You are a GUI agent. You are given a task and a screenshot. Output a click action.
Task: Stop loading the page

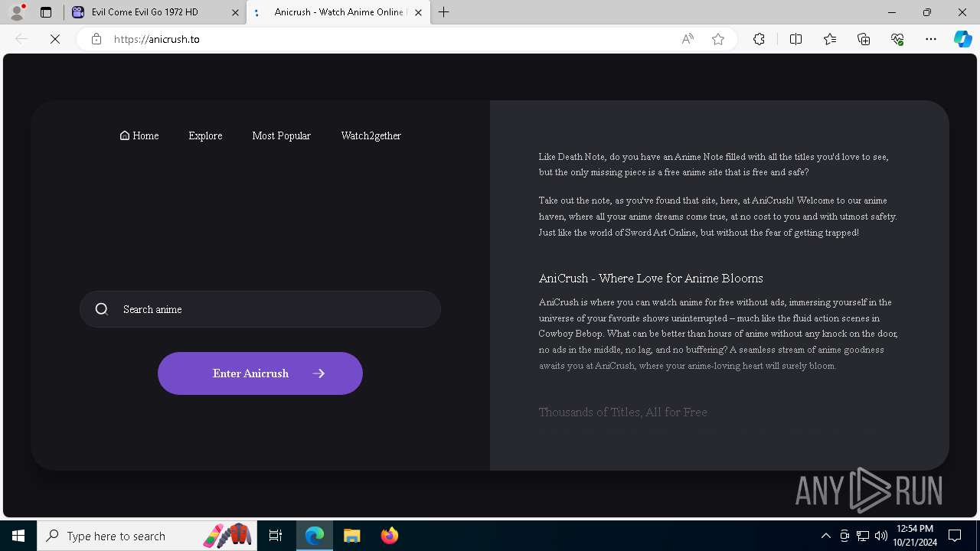tap(55, 39)
